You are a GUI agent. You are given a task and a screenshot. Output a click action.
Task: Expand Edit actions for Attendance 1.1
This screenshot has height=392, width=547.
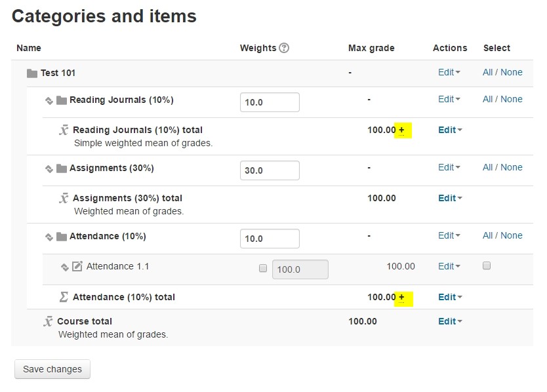pyautogui.click(x=449, y=266)
